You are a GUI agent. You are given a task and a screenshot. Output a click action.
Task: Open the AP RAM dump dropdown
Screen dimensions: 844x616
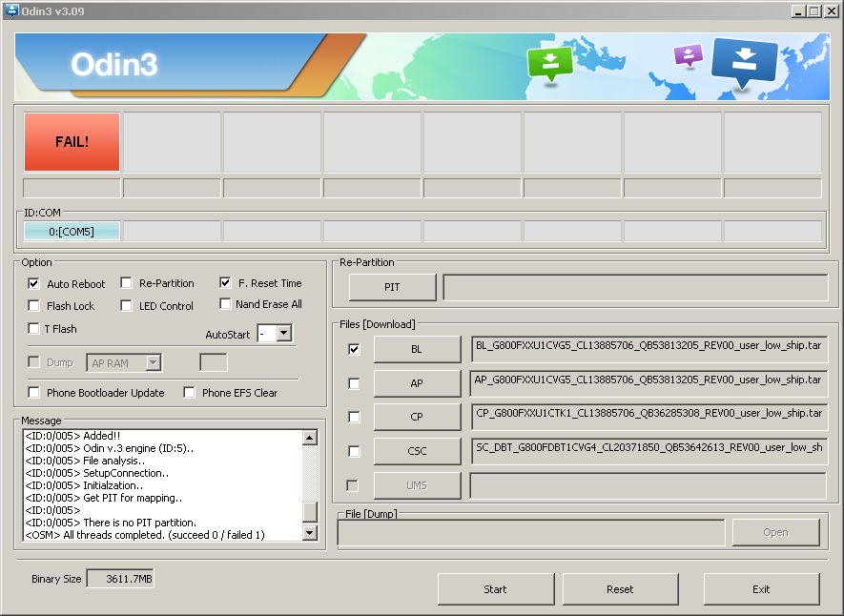pyautogui.click(x=154, y=362)
